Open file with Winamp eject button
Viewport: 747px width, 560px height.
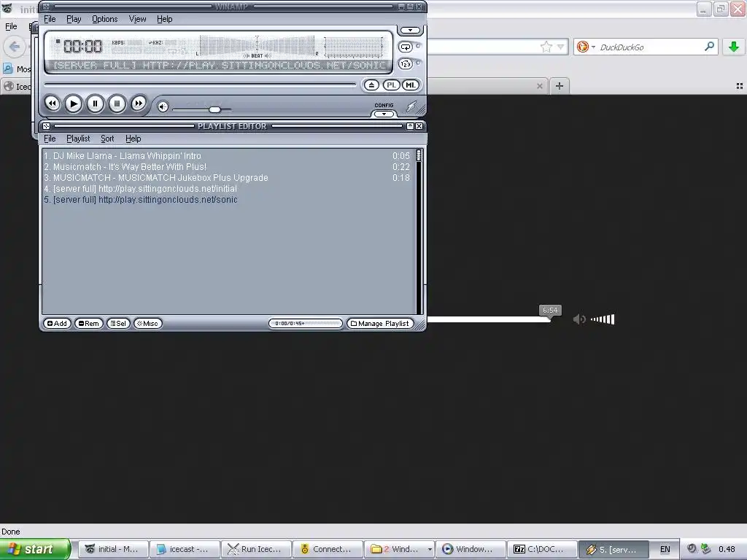click(x=371, y=85)
